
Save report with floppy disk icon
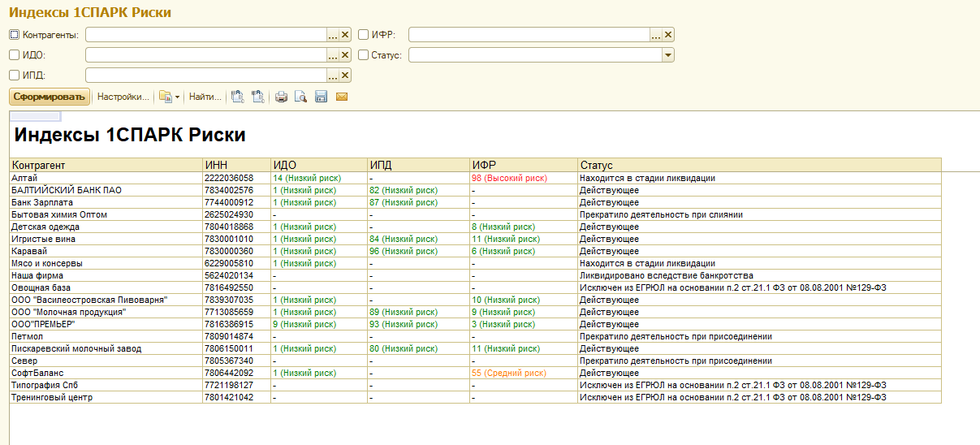click(x=321, y=97)
